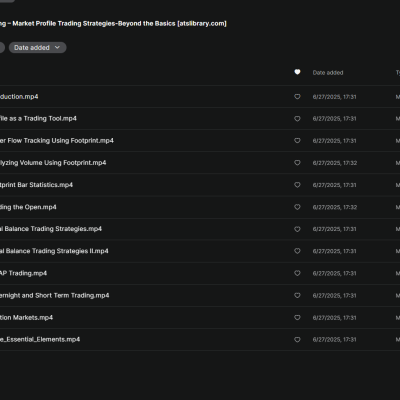Sort by the Date added column header
This screenshot has height=400, width=400.
pos(328,73)
